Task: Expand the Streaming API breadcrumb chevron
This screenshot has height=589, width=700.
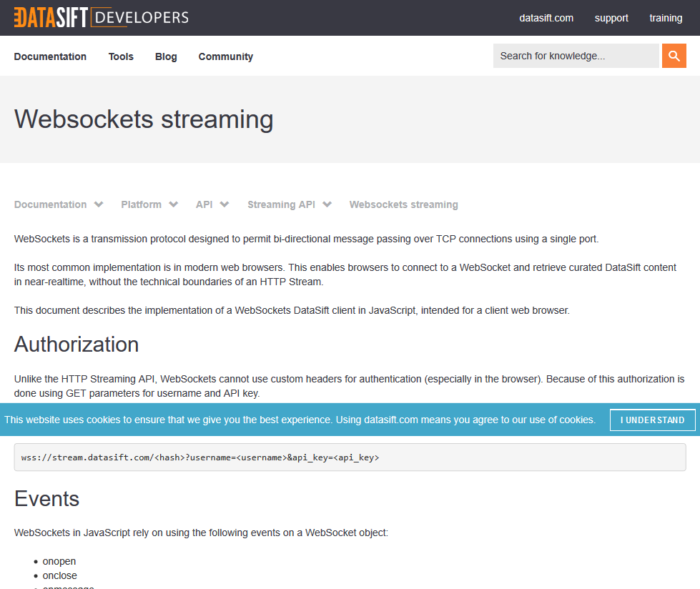Action: (x=327, y=204)
